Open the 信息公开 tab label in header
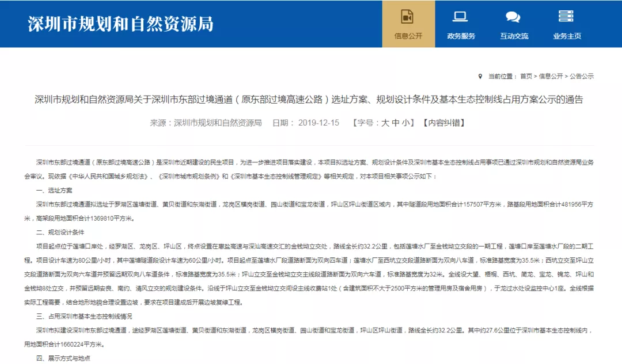622x364 pixels. (x=408, y=36)
